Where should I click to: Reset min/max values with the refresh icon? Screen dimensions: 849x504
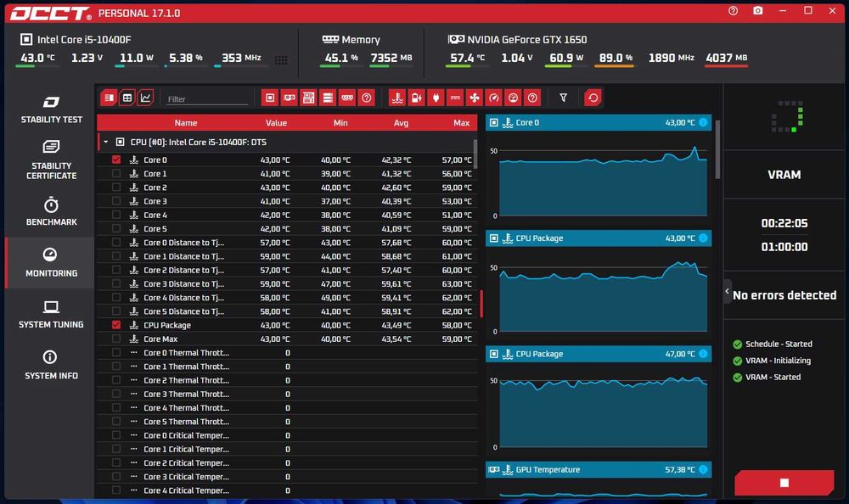(593, 98)
